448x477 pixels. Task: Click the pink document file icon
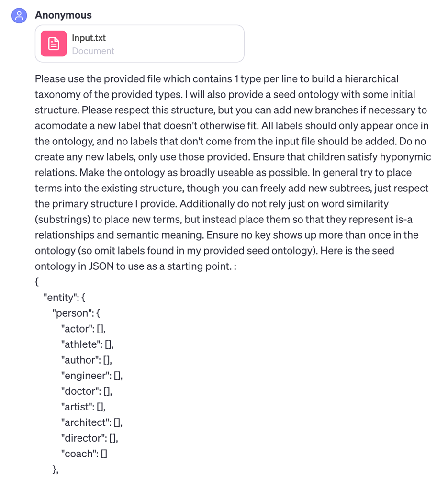[54, 44]
